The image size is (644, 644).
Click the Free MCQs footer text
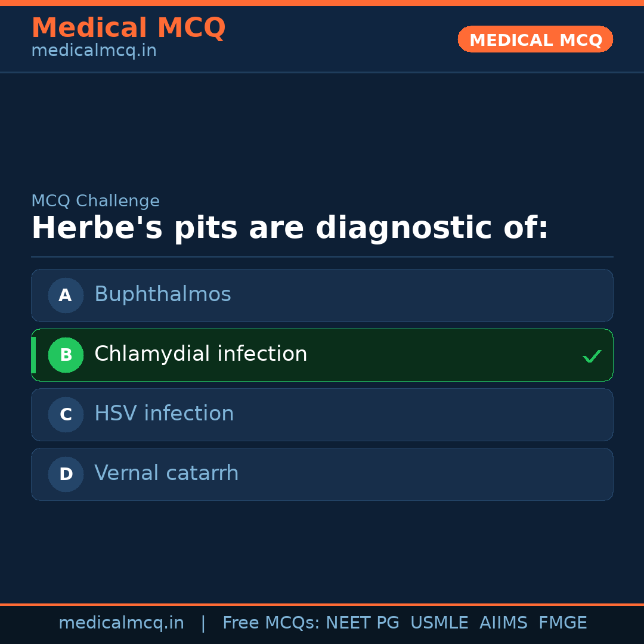point(271,623)
